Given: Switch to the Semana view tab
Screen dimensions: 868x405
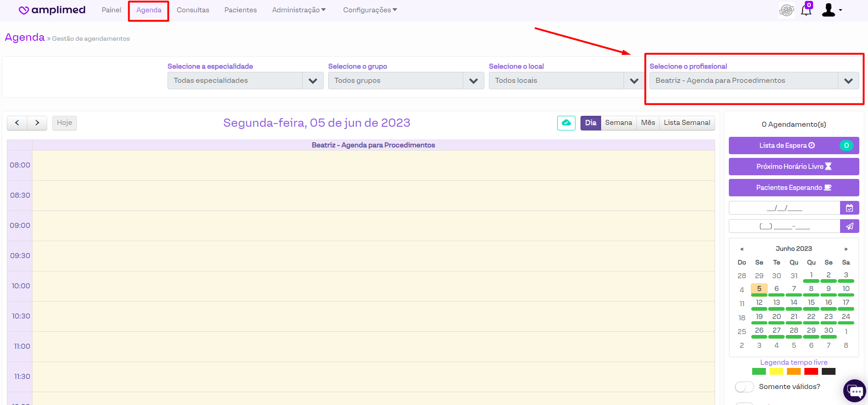Looking at the screenshot, I should [x=618, y=123].
